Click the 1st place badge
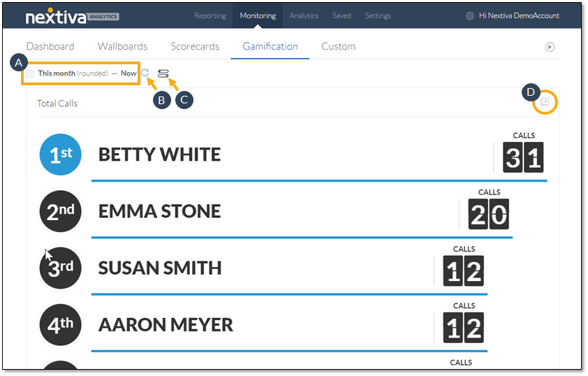Screen dimensions: 588x376 point(60,154)
